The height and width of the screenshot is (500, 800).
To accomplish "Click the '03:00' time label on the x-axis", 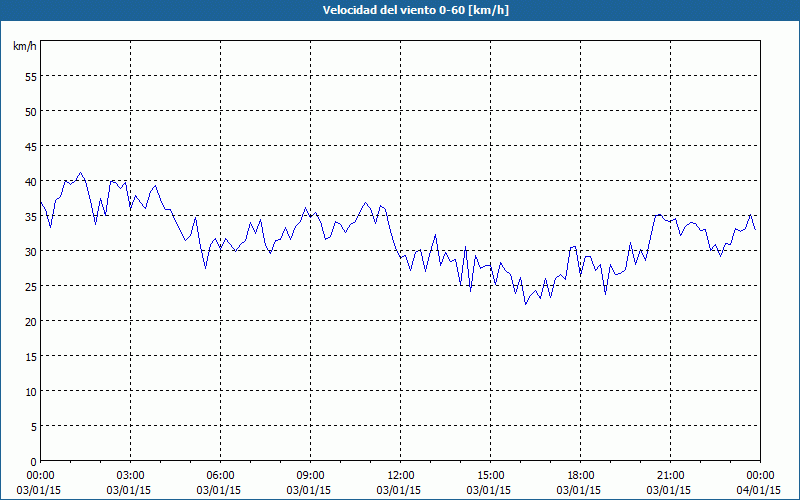I will tap(131, 476).
